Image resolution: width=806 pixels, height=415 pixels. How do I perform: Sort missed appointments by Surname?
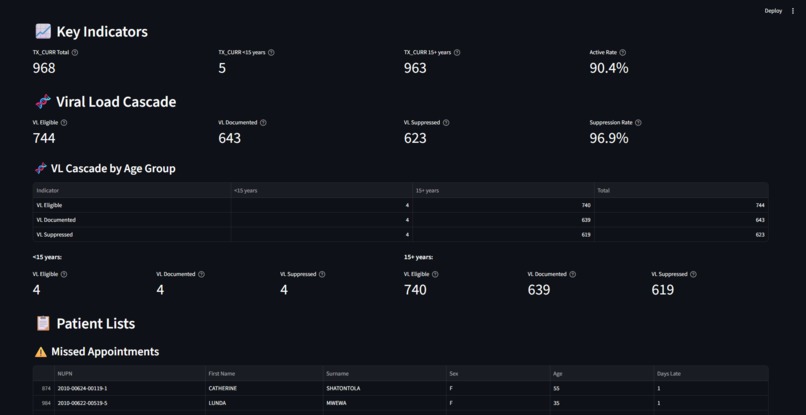tap(384, 373)
